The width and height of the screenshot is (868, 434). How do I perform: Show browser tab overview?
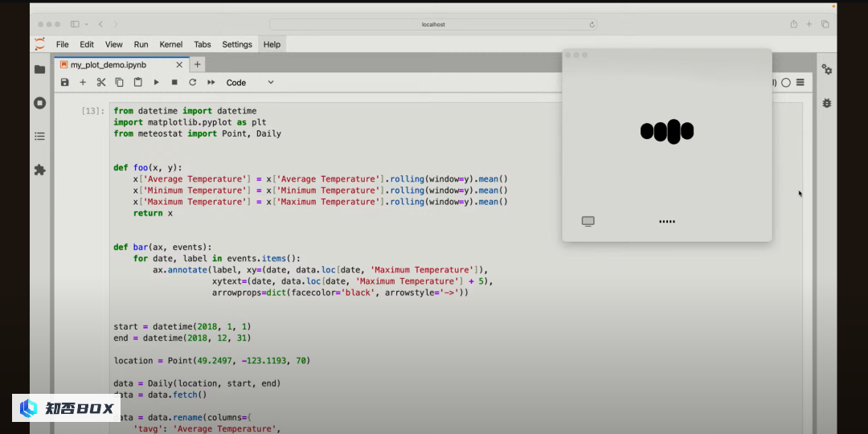point(825,24)
